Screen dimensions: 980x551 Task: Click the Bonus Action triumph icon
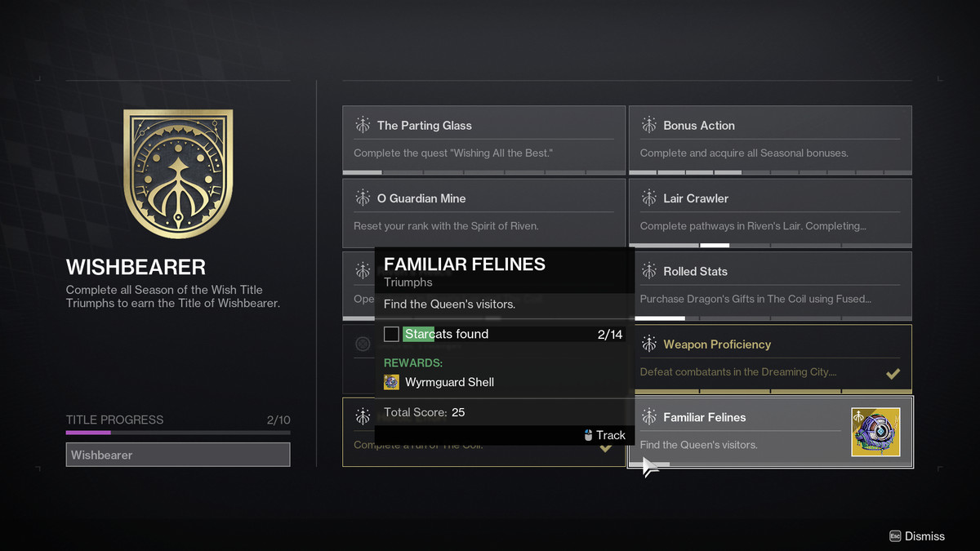click(649, 126)
